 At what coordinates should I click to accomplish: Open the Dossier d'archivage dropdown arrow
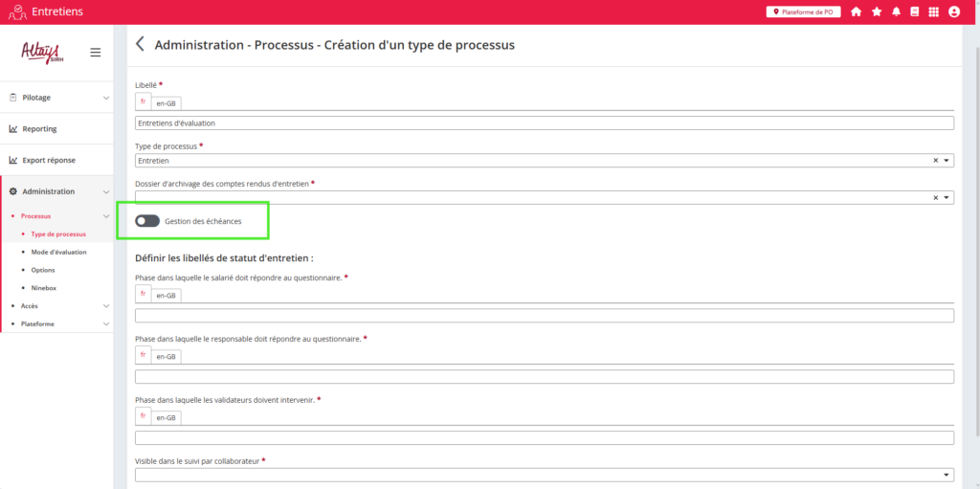947,198
